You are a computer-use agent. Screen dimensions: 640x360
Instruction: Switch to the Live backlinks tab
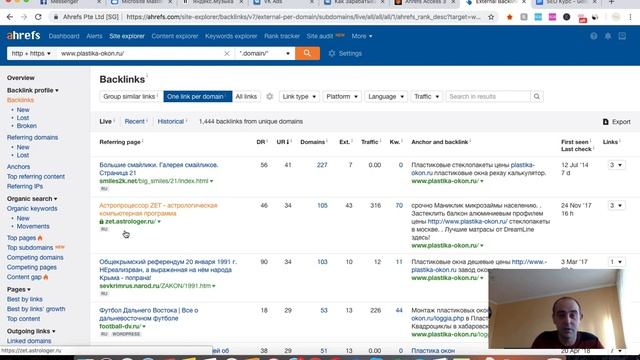(105, 122)
